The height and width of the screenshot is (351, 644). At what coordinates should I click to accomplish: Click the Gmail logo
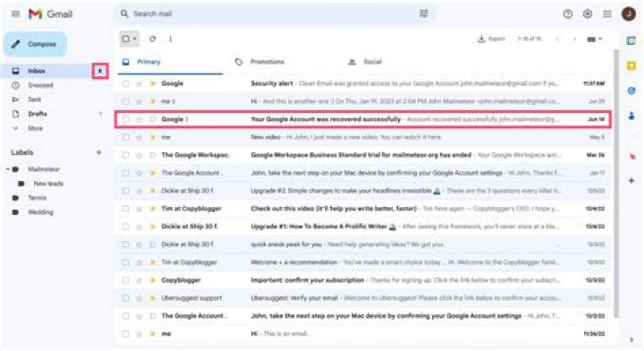[x=50, y=14]
